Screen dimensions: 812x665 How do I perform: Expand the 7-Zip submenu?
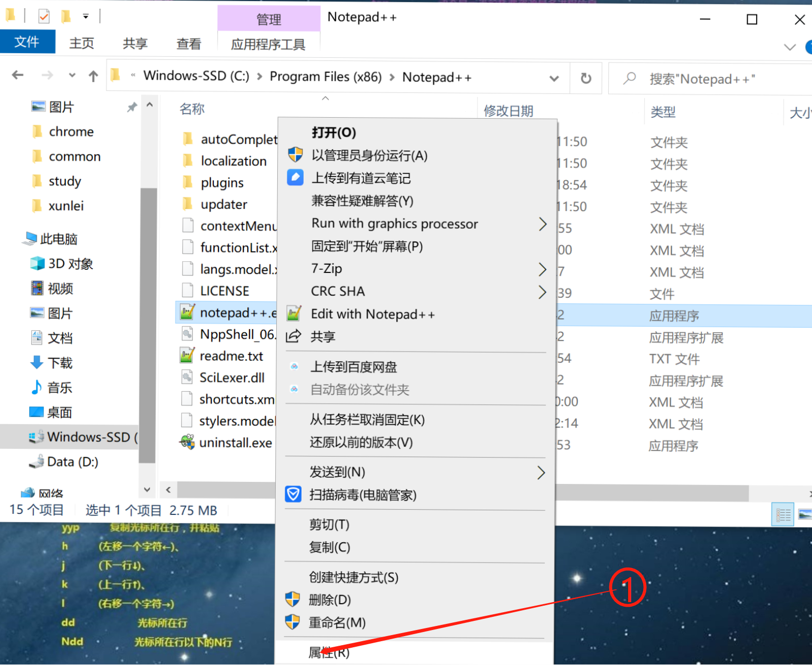[x=542, y=269]
